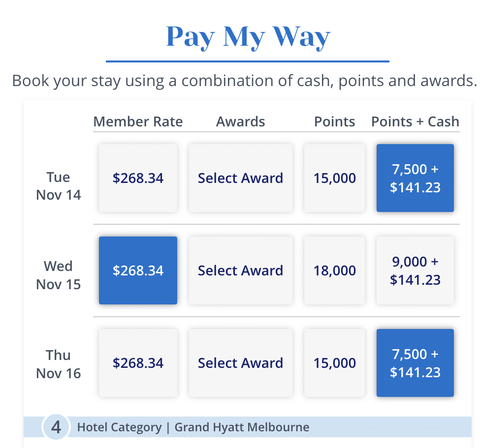This screenshot has height=448, width=480.
Task: Open Select Award for Thu Nov 16
Action: coord(240,363)
